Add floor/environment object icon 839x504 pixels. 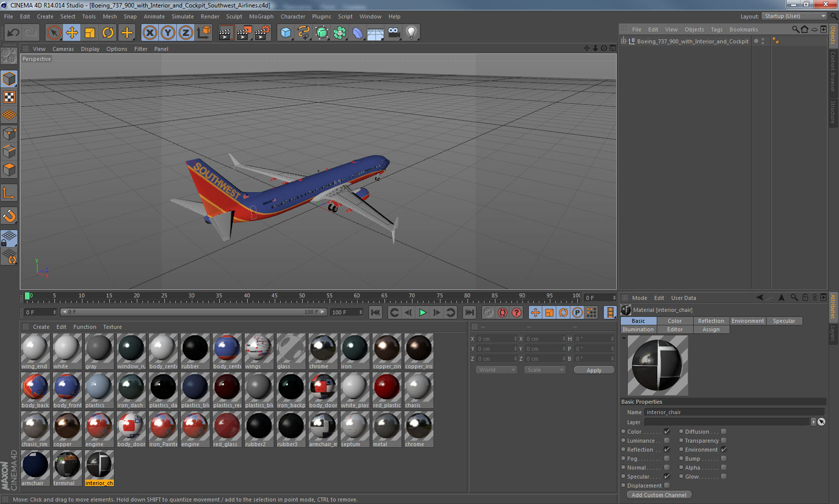click(x=376, y=33)
